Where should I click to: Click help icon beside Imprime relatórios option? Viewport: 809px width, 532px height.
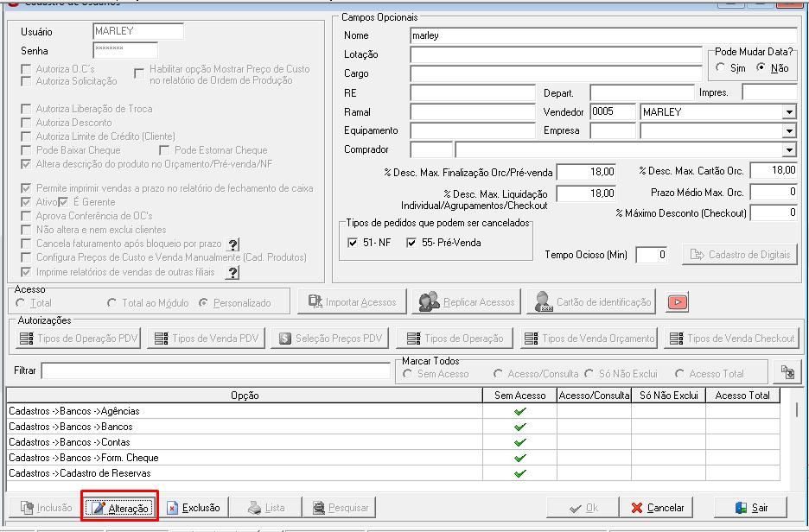click(233, 272)
